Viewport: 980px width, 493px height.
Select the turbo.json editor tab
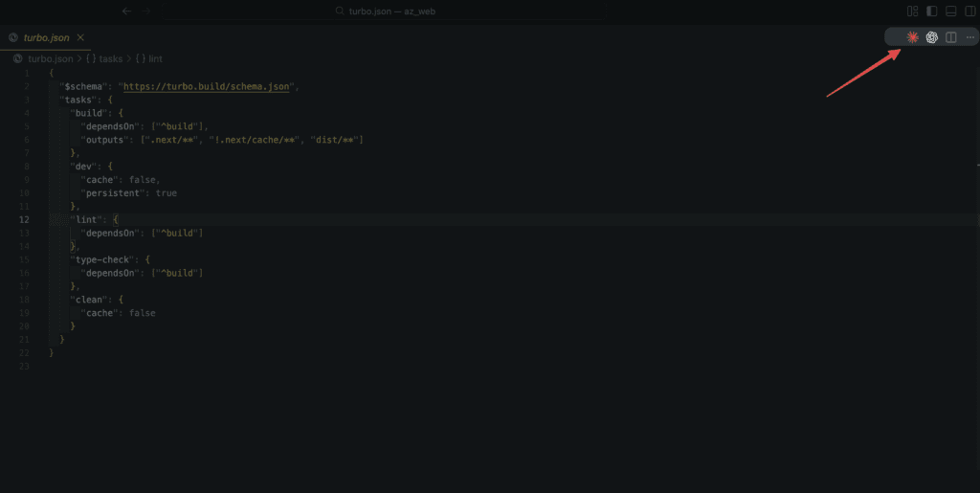click(x=48, y=37)
